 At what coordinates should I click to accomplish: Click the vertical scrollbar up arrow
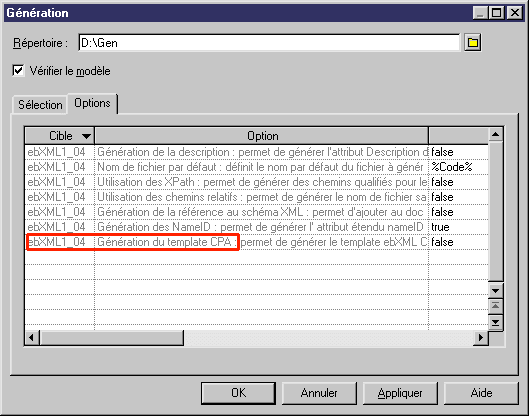tap(495, 135)
